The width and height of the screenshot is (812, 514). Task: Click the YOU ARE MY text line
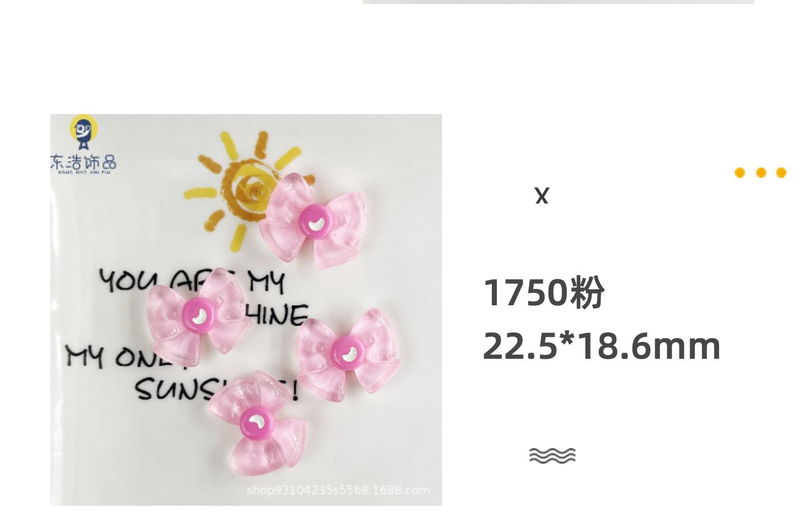192,281
